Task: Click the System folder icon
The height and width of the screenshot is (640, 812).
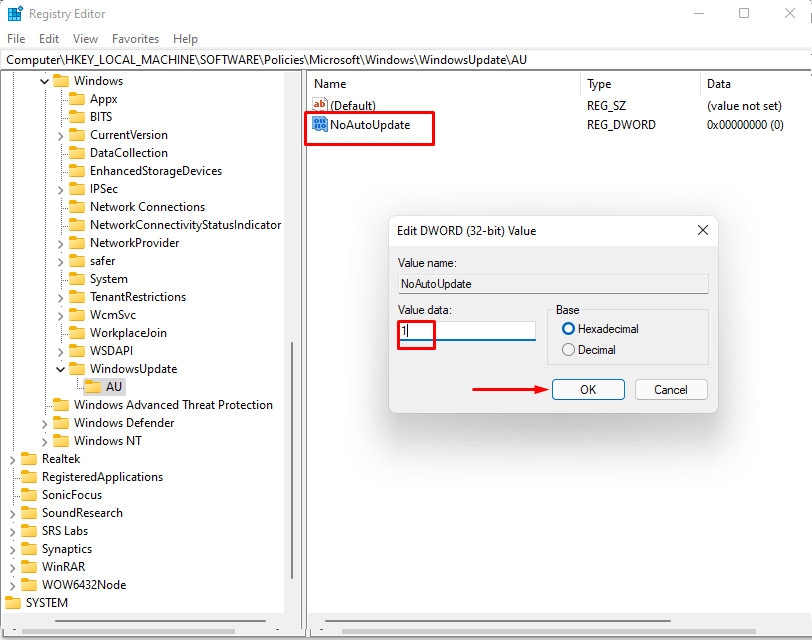Action: pyautogui.click(x=77, y=279)
